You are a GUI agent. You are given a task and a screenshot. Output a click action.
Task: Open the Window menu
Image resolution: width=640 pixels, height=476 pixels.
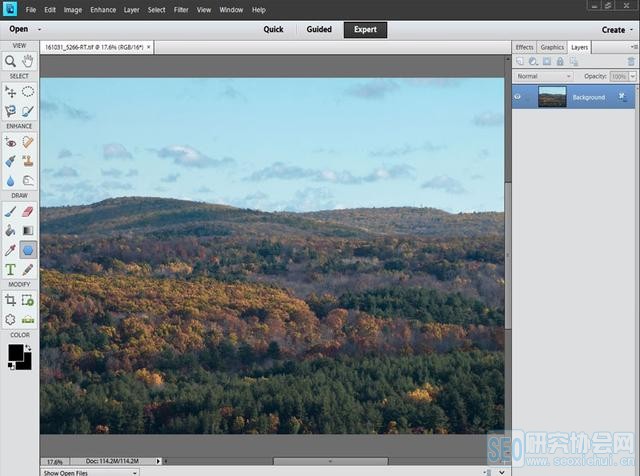click(x=231, y=10)
